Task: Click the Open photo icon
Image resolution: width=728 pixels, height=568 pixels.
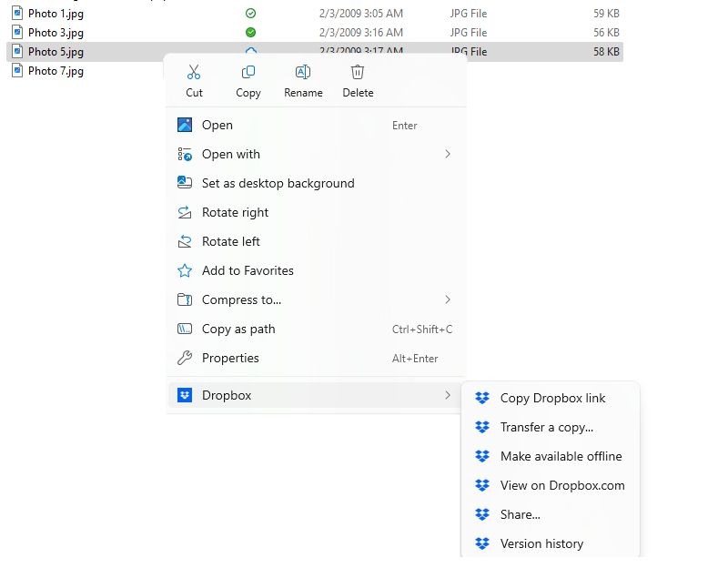Action: pyautogui.click(x=185, y=125)
